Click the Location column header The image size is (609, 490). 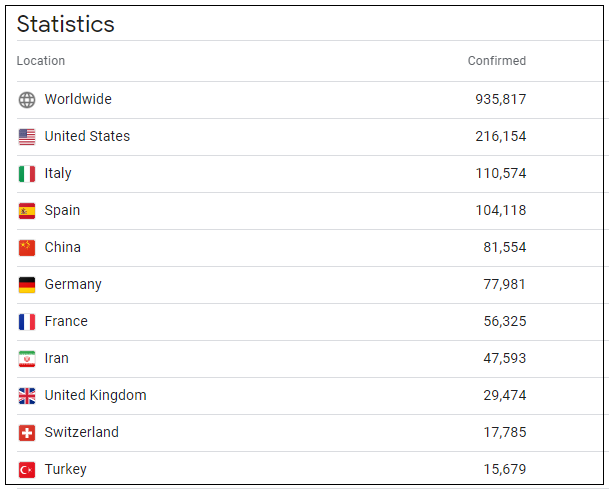tap(41, 61)
